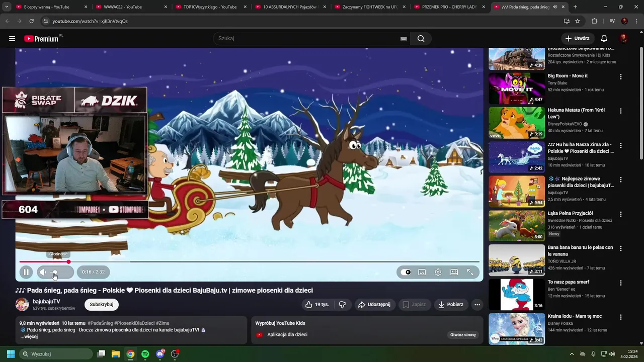
Task: Open options for To nasz papa smerf
Action: coord(621,283)
